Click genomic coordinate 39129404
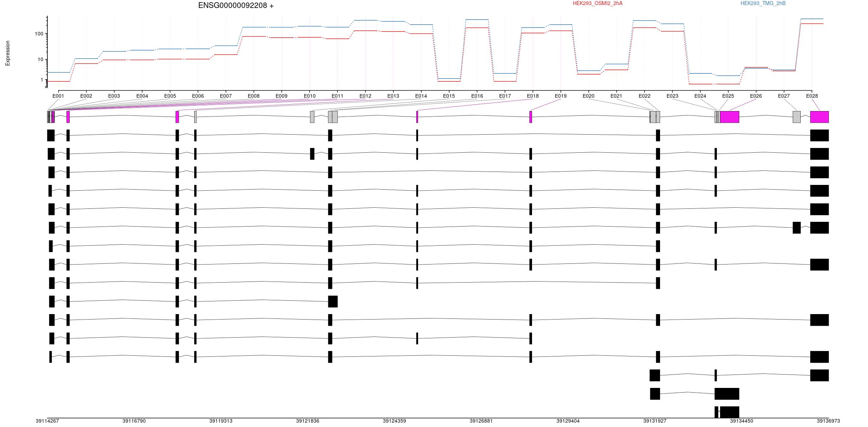868x427 pixels. pos(568,421)
